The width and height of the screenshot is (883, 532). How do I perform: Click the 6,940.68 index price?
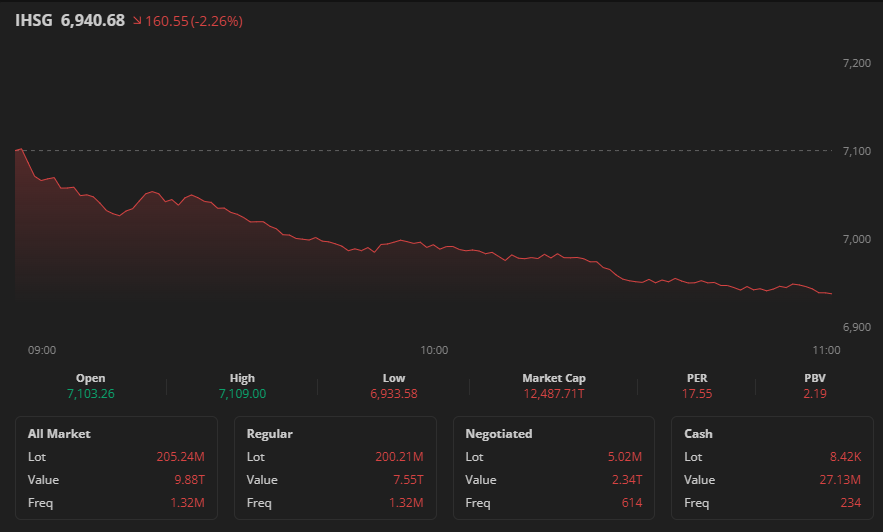coord(92,21)
